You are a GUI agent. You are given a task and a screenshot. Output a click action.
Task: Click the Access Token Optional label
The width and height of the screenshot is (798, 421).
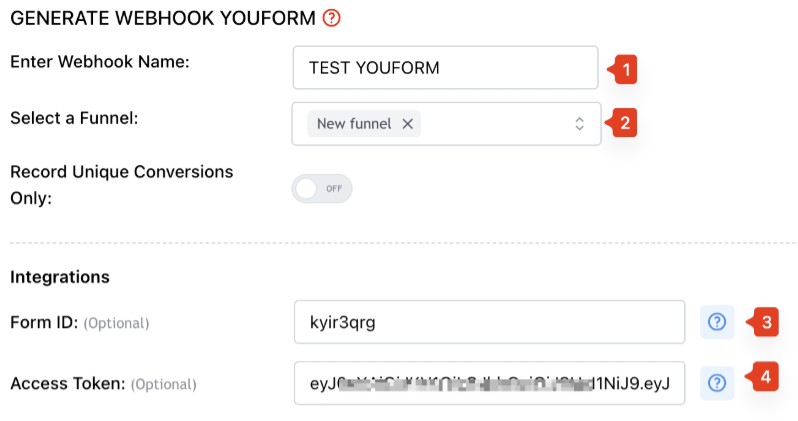click(x=103, y=383)
